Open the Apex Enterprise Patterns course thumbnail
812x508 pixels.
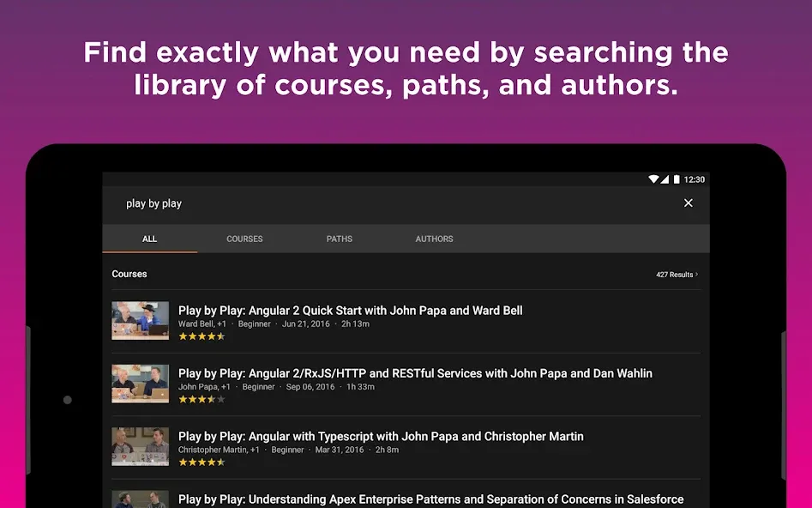pyautogui.click(x=141, y=499)
